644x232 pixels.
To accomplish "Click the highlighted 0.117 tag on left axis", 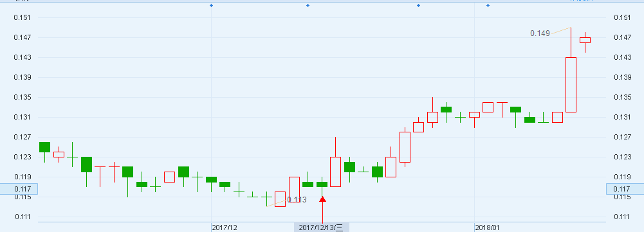I will tap(19, 190).
